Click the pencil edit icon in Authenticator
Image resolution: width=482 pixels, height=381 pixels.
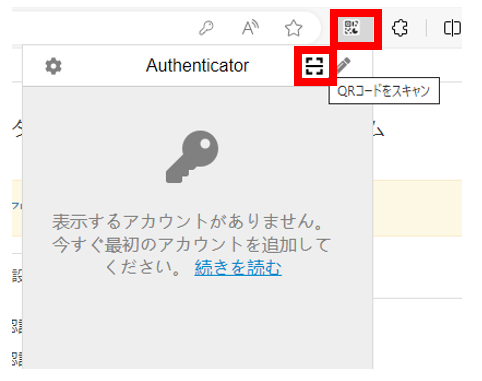pyautogui.click(x=343, y=65)
